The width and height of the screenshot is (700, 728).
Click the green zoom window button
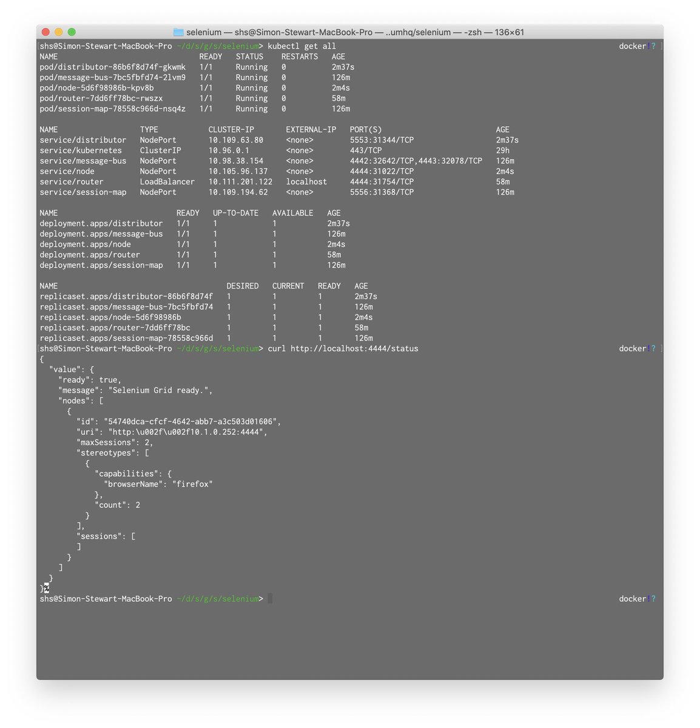[72, 32]
